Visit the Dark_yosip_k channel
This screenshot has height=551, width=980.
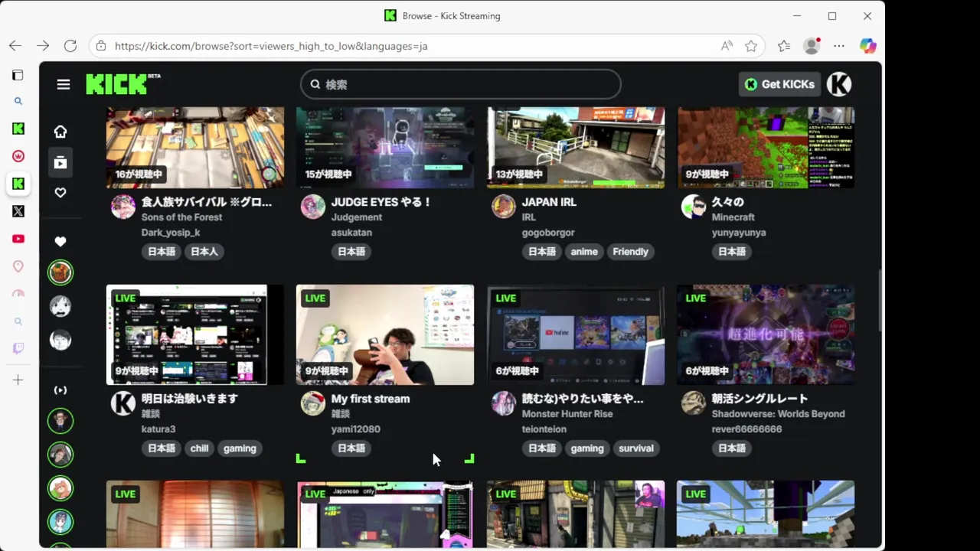click(171, 233)
